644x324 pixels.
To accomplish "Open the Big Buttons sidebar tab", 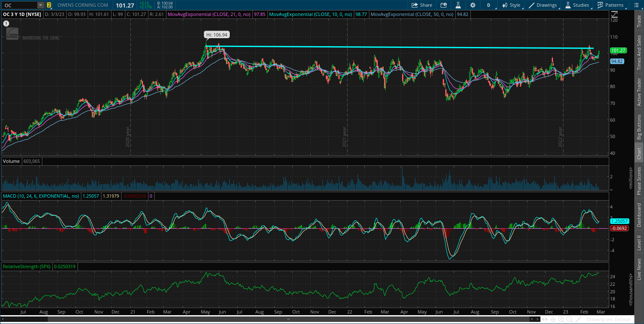I will tap(639, 127).
